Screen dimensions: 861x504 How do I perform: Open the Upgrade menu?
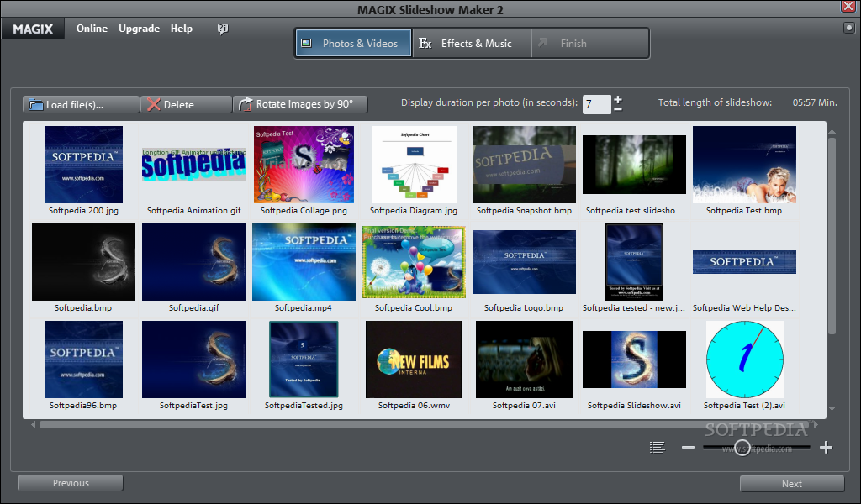pyautogui.click(x=139, y=29)
